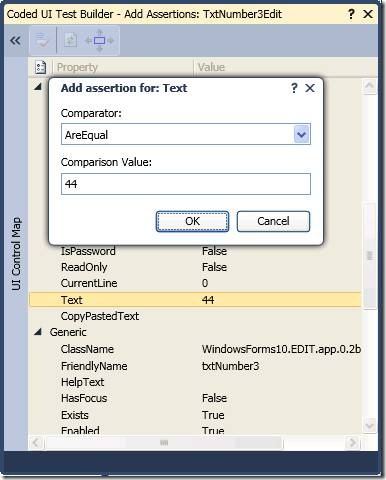Click the categorized properties icon beside Property
Viewport: 386px width, 480px height.
coord(41,67)
